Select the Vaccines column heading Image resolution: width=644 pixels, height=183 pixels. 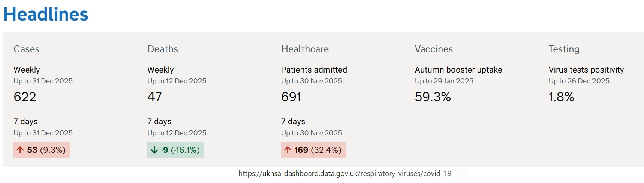(434, 49)
